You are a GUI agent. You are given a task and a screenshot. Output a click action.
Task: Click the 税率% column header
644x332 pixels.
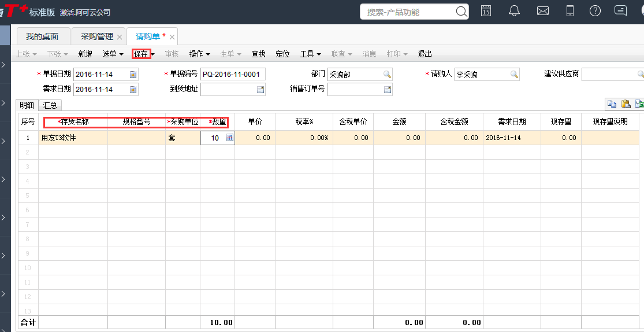click(304, 122)
